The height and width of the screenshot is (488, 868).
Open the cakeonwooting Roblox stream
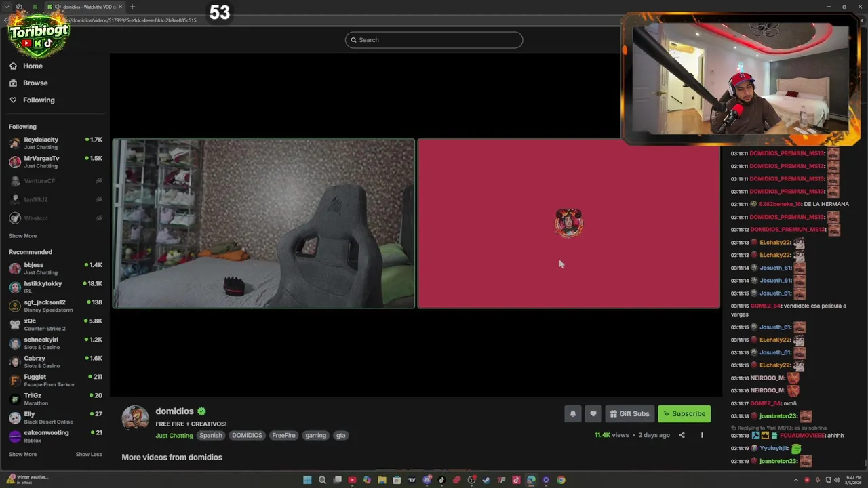55,436
